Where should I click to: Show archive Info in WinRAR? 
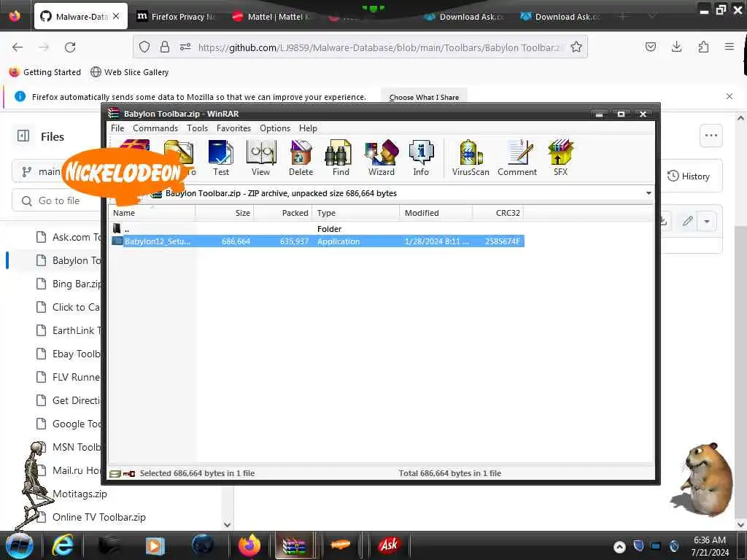coord(421,158)
